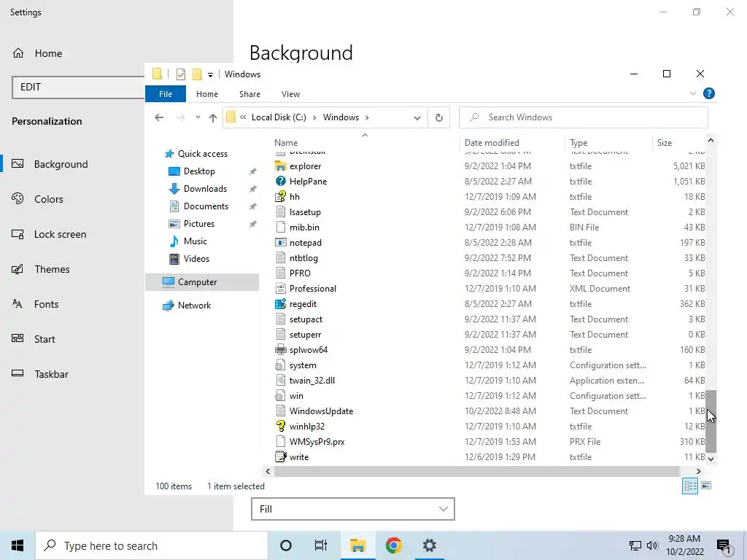747x560 pixels.
Task: Click Properties icon in quick access toolbar
Action: 181,74
